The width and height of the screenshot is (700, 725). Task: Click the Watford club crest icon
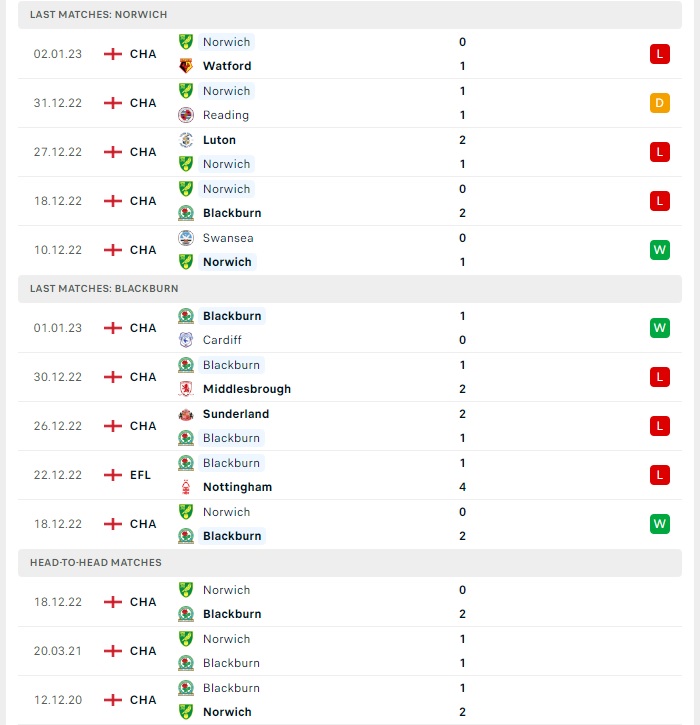(186, 66)
